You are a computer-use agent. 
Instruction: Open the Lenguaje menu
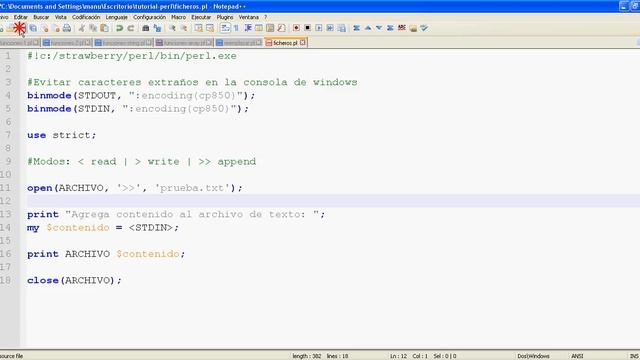point(117,17)
